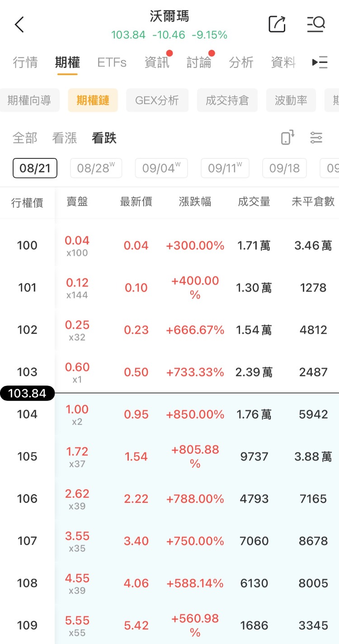Choose the 09/04 weekly expiry date
339x644 pixels.
(161, 168)
